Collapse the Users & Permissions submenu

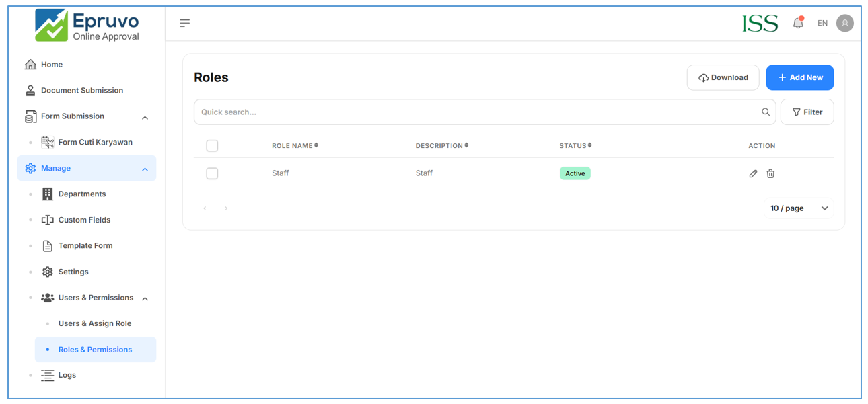click(145, 298)
